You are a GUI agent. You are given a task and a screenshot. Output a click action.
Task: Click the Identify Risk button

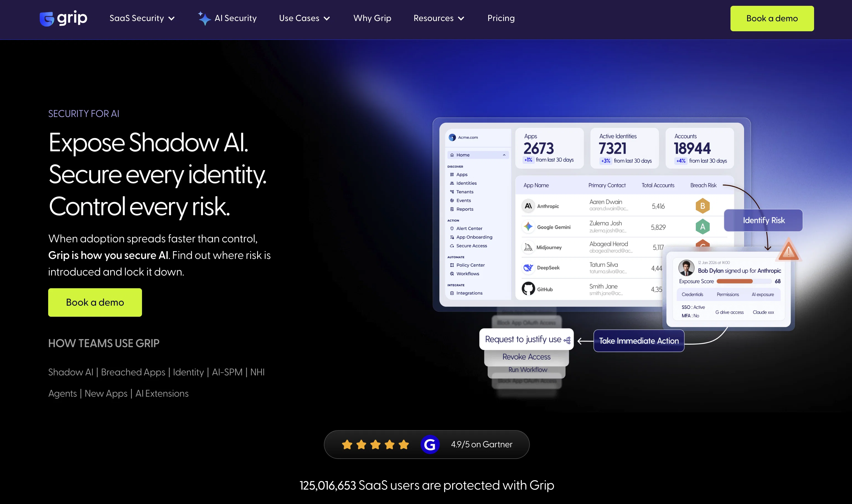pyautogui.click(x=763, y=220)
